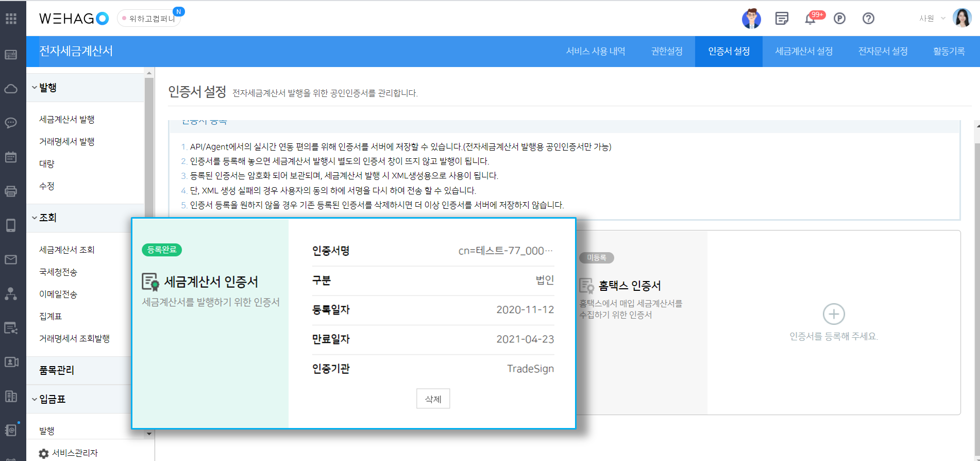
Task: Open the assistant avatar icon in header
Action: 751,19
